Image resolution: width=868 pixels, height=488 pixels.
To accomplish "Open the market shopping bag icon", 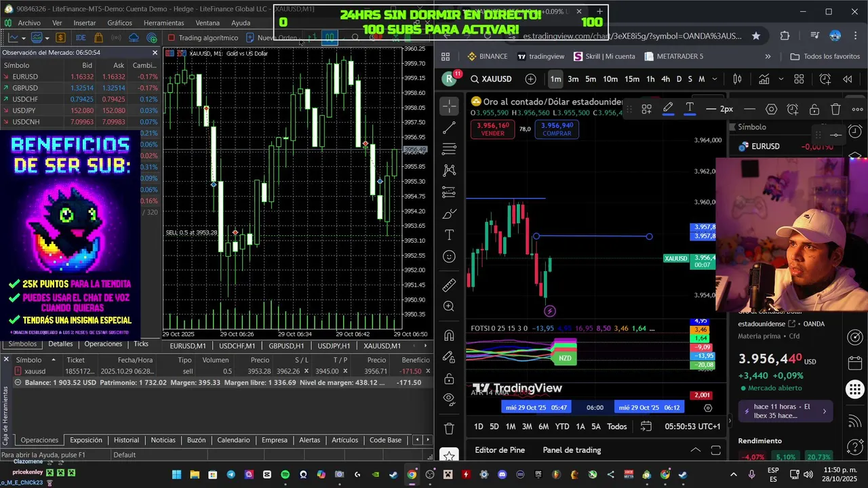I will (x=98, y=38).
